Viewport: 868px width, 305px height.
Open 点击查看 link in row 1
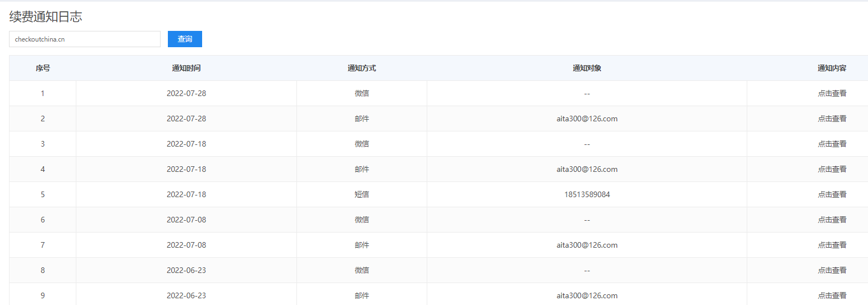[x=832, y=94]
